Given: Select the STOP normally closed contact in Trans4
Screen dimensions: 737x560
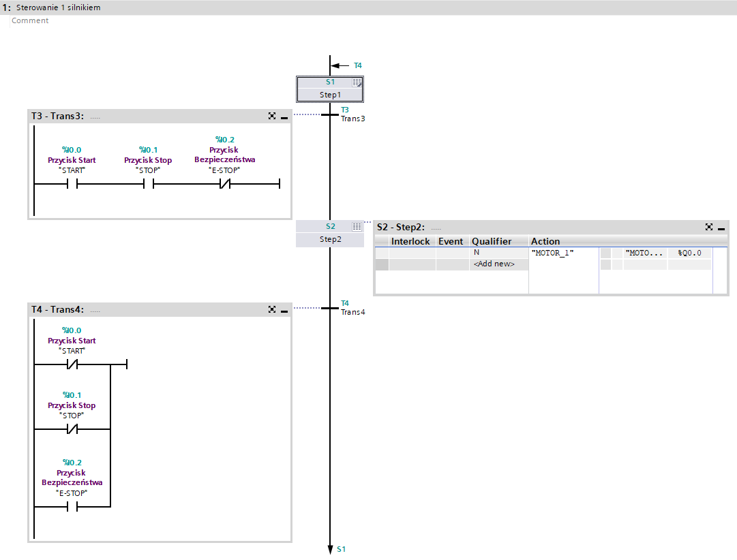Looking at the screenshot, I should click(x=72, y=429).
